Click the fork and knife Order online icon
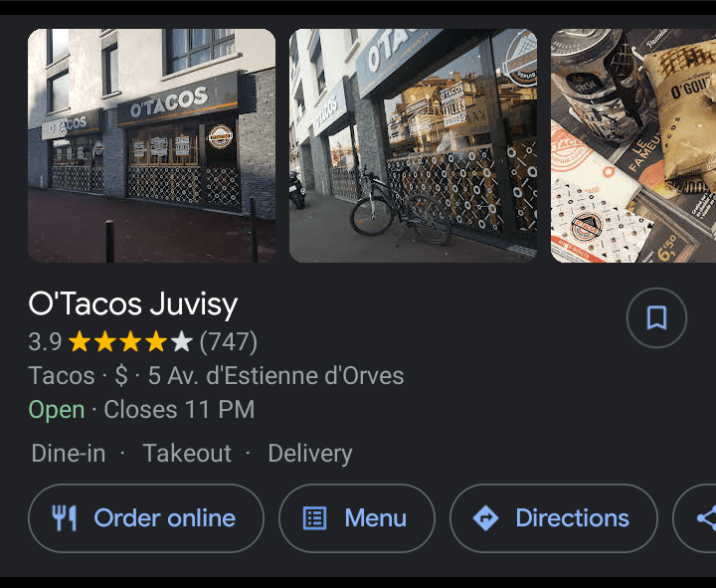 coord(64,518)
